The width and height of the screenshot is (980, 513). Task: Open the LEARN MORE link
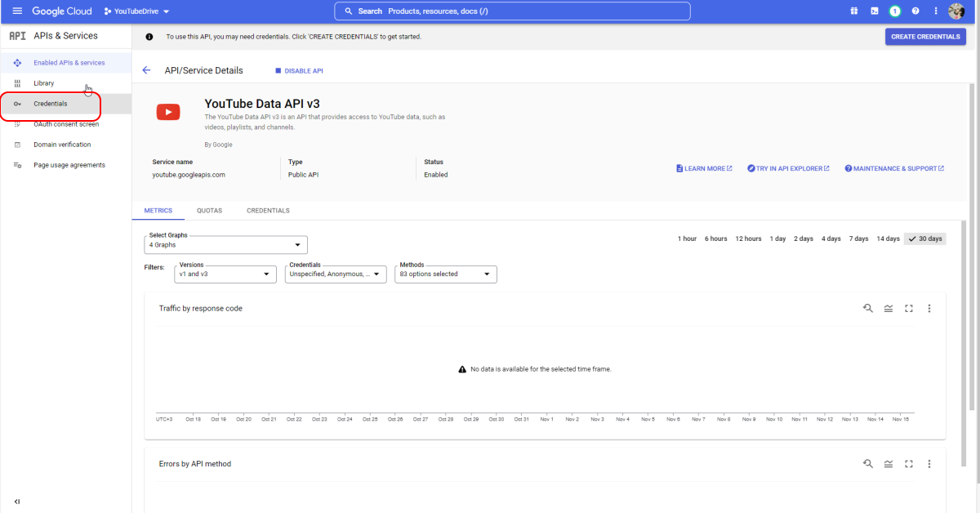pyautogui.click(x=704, y=168)
